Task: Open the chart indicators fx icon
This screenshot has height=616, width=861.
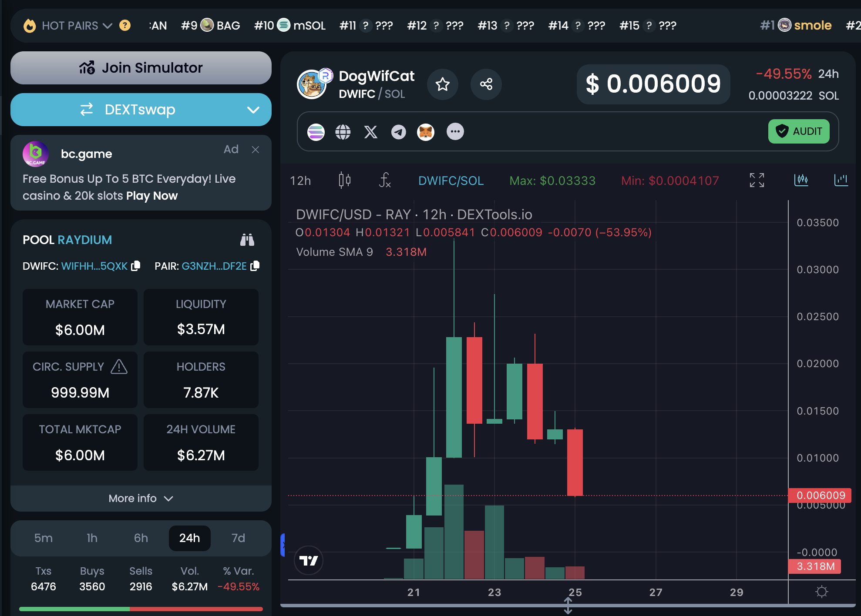Action: click(x=384, y=180)
